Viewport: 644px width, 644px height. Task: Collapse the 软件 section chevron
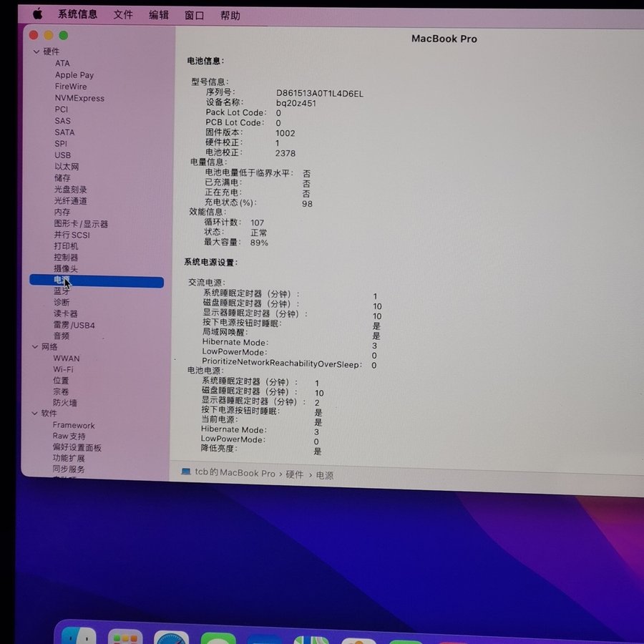34,413
